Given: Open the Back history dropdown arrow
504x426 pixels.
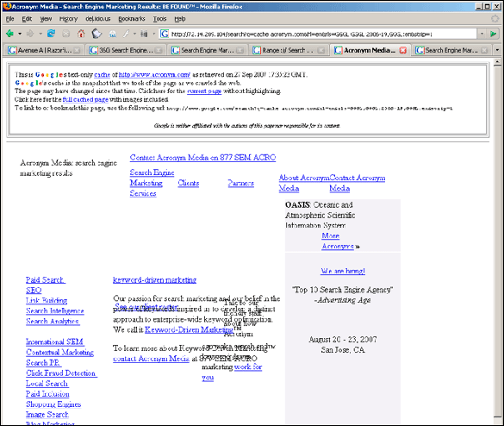Looking at the screenshot, I should pos(20,34).
